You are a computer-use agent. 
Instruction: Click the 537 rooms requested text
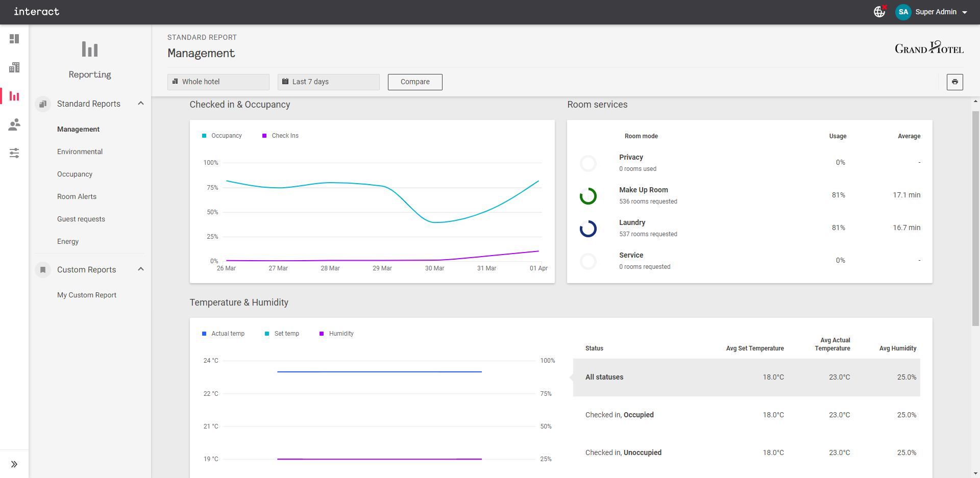[x=648, y=234]
